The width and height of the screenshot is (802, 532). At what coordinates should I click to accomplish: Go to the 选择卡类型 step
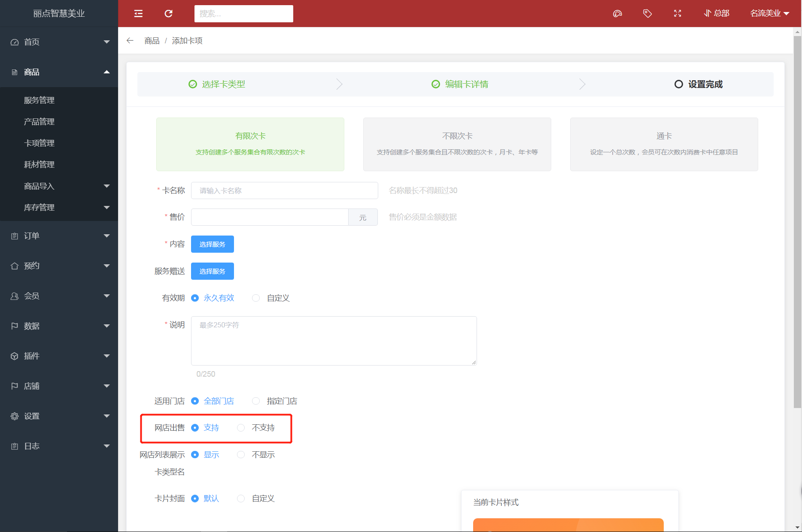coord(223,84)
